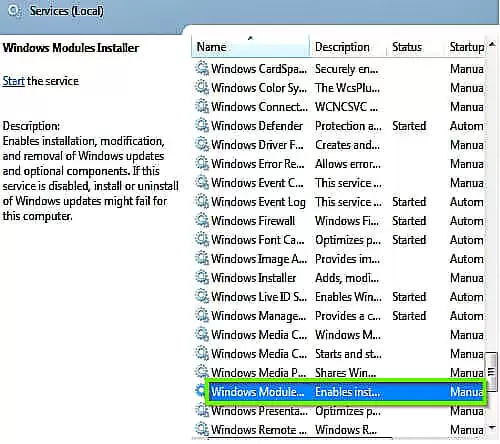
Task: Select the Windows Event C... service name
Action: pos(257,183)
